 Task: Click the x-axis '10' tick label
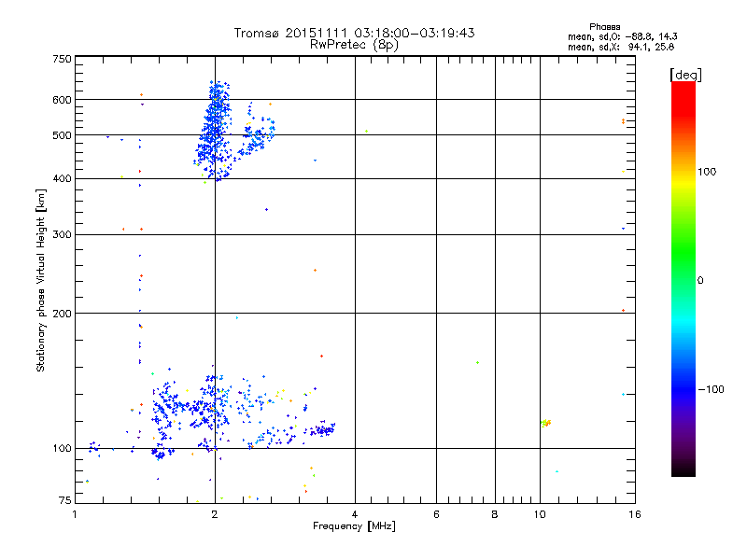tap(540, 514)
